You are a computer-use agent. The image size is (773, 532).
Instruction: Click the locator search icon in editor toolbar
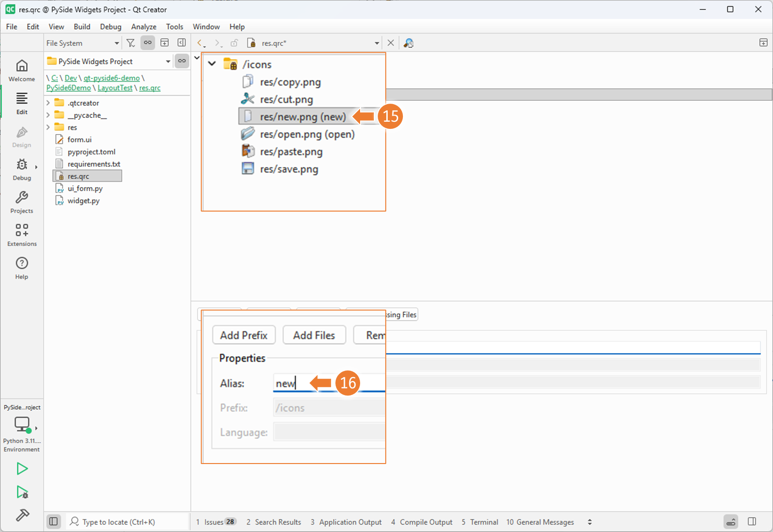(x=409, y=43)
